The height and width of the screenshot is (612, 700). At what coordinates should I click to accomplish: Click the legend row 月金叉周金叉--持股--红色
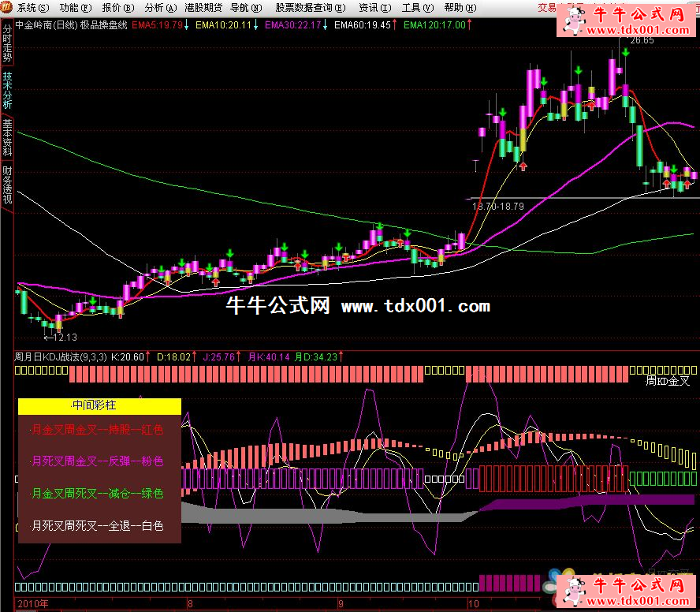click(x=97, y=430)
